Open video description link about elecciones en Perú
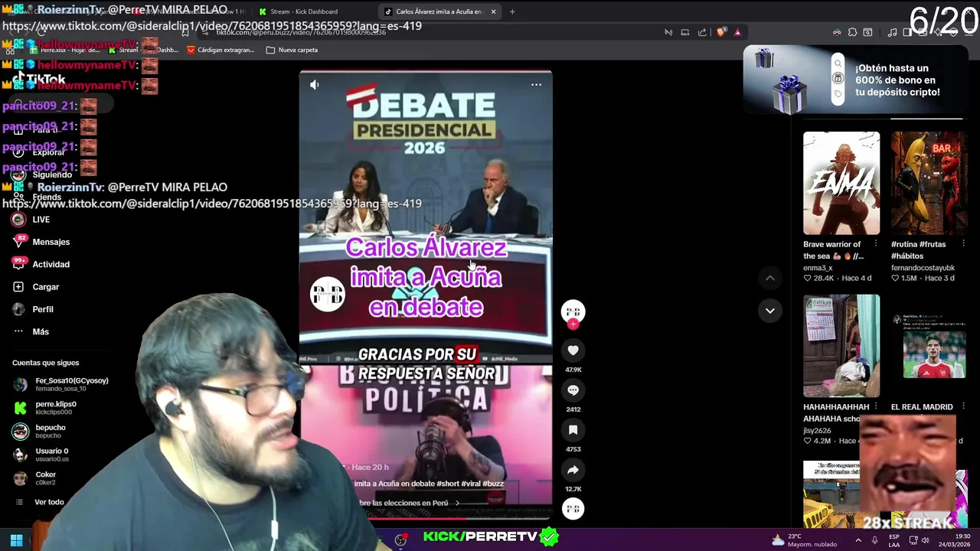The width and height of the screenshot is (980, 551). tap(407, 503)
